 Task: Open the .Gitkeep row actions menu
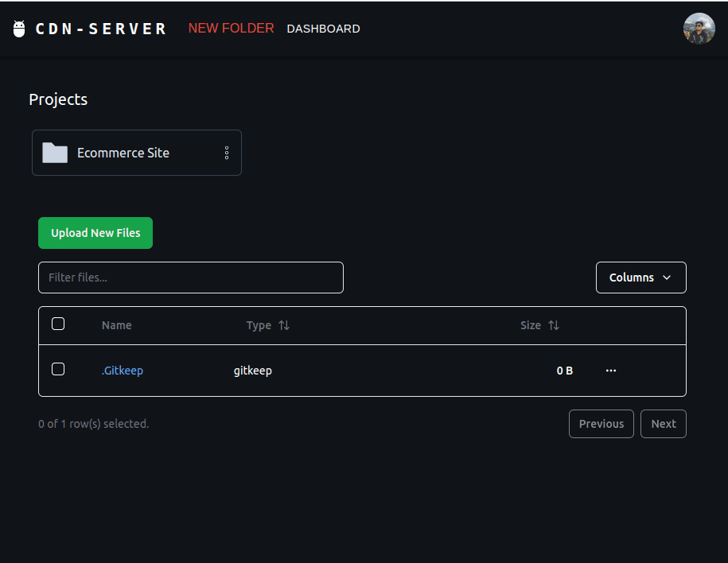pyautogui.click(x=610, y=371)
